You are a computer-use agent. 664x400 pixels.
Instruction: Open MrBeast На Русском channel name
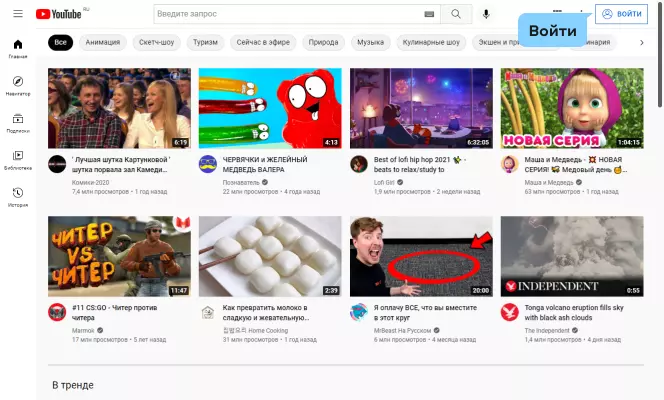pyautogui.click(x=402, y=331)
